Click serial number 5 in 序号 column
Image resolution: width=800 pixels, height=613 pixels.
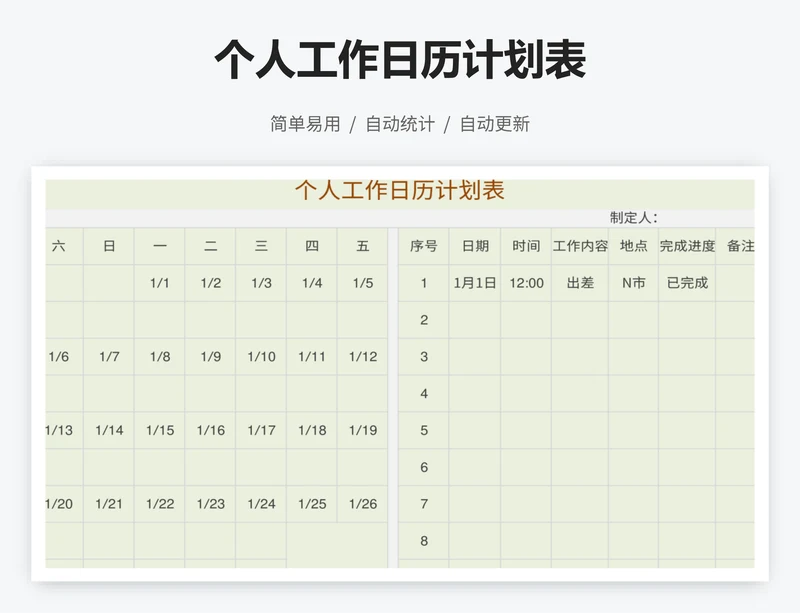point(423,430)
